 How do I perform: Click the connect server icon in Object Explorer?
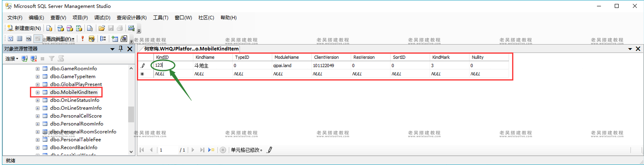(24, 59)
